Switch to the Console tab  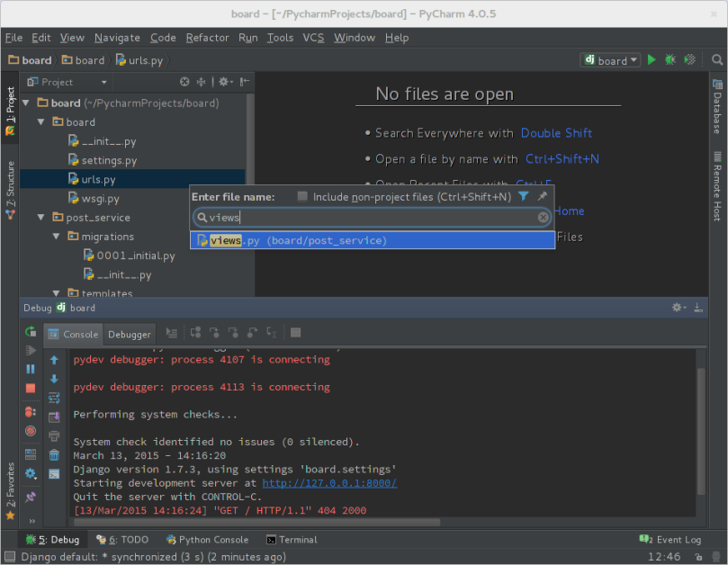74,335
